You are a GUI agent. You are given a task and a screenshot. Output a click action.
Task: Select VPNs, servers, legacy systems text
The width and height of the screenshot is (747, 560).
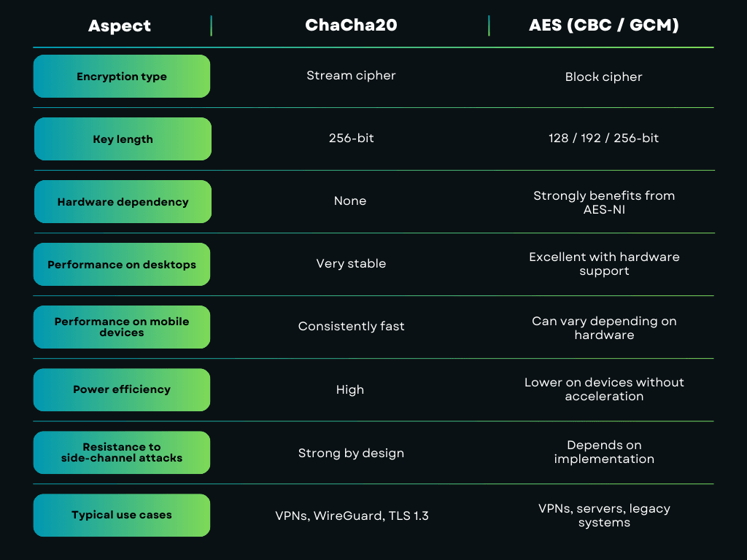click(604, 516)
